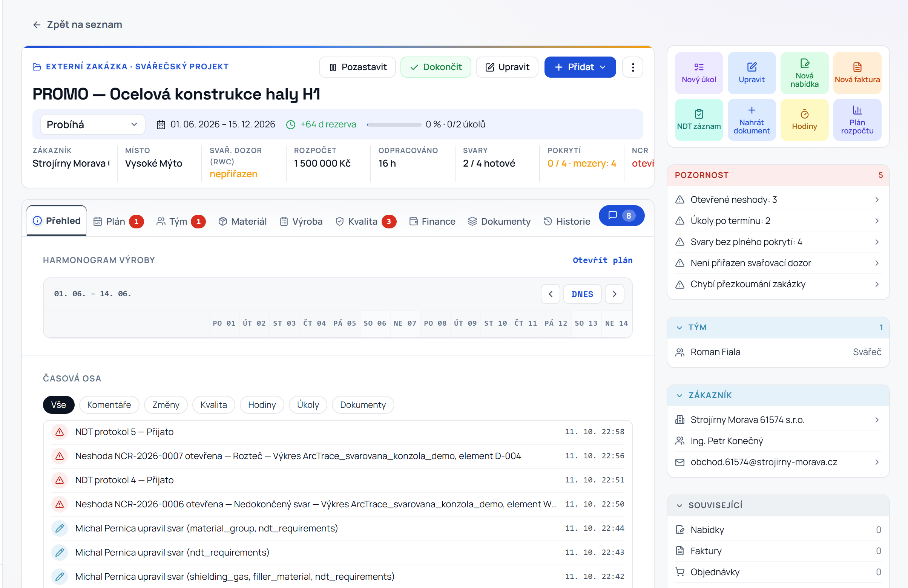Open the Finance tab
This screenshot has width=908, height=588.
(432, 222)
